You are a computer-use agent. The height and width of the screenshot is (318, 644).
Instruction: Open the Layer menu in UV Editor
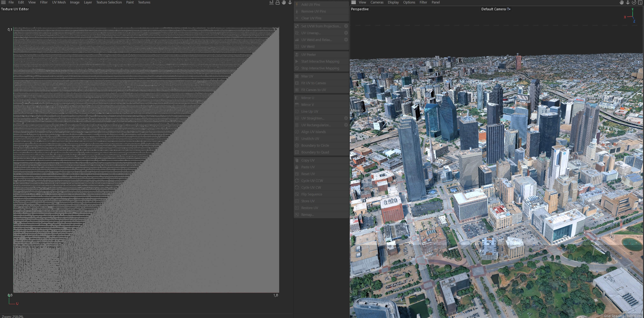tap(88, 2)
